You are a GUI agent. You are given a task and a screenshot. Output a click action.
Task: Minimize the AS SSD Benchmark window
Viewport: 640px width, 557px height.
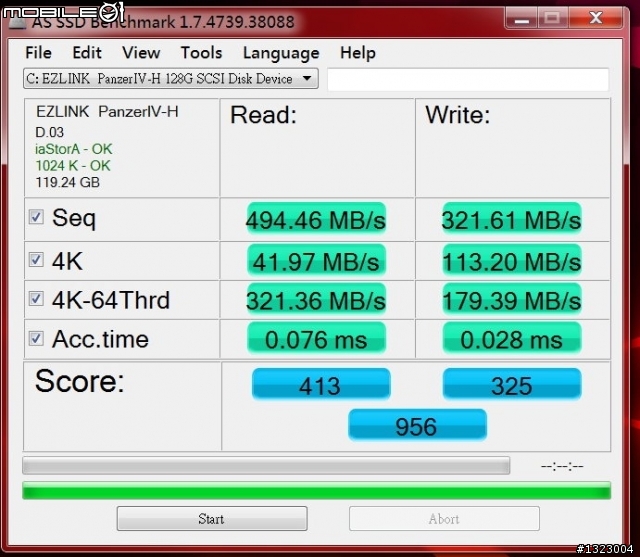(522, 19)
